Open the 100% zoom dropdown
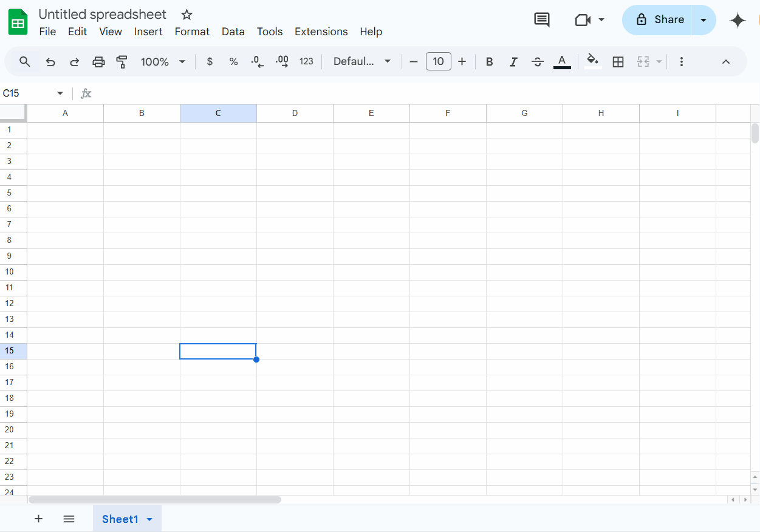 163,62
